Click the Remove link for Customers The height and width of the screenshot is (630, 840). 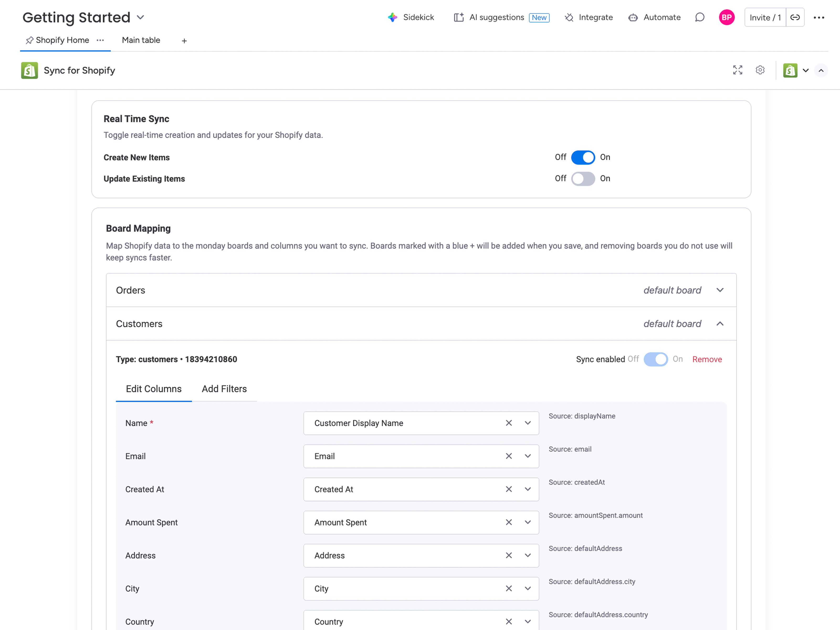point(707,359)
